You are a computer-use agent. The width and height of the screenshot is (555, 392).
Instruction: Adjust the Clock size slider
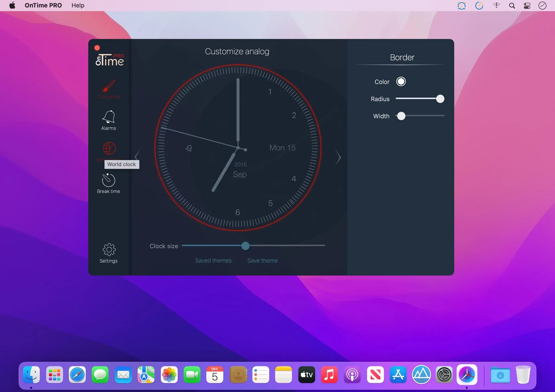point(253,246)
